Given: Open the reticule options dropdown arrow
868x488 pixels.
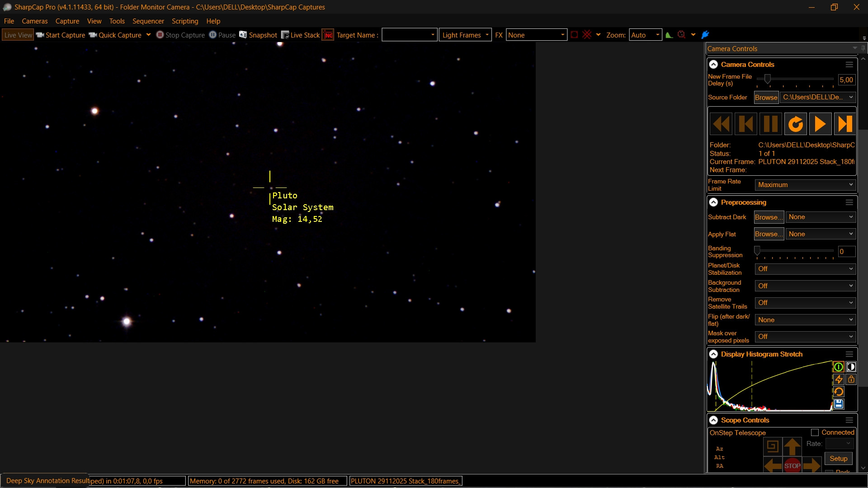Looking at the screenshot, I should pos(598,35).
